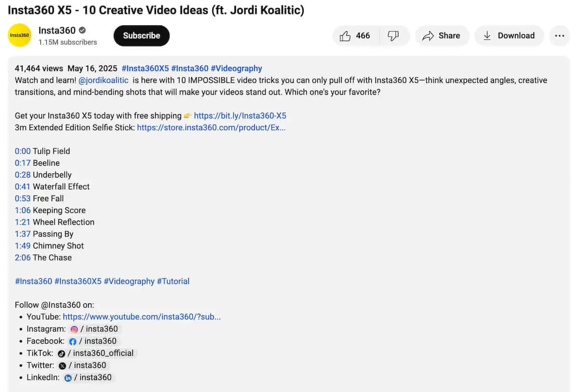Click the Subscribe button

pos(141,36)
